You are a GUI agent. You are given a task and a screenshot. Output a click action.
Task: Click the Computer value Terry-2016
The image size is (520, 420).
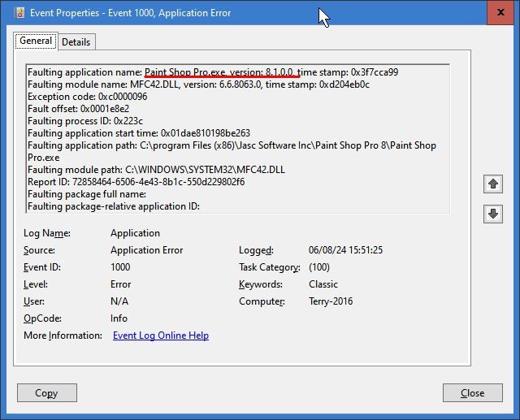click(x=331, y=301)
